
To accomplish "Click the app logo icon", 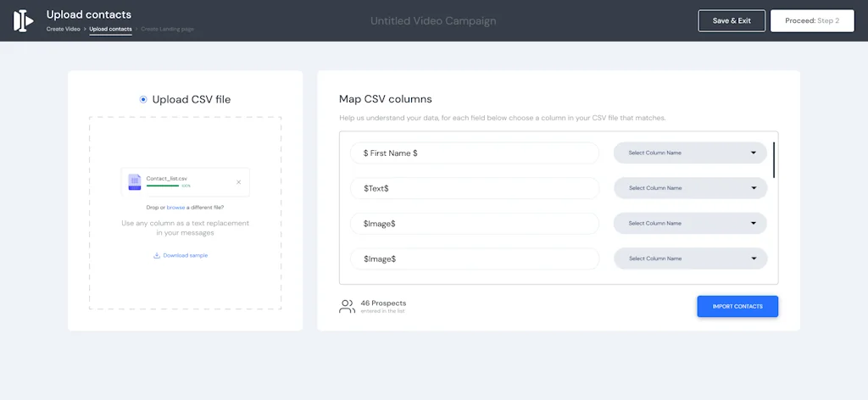I will click(x=23, y=20).
